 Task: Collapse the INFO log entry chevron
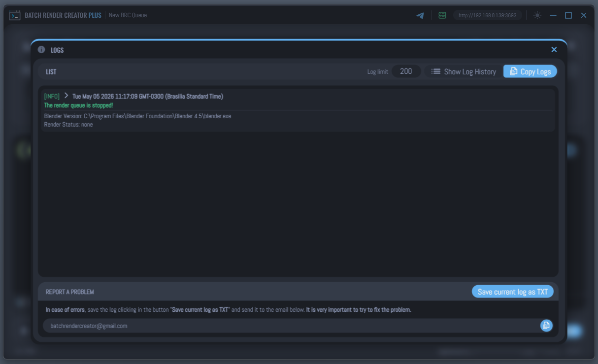(x=66, y=96)
